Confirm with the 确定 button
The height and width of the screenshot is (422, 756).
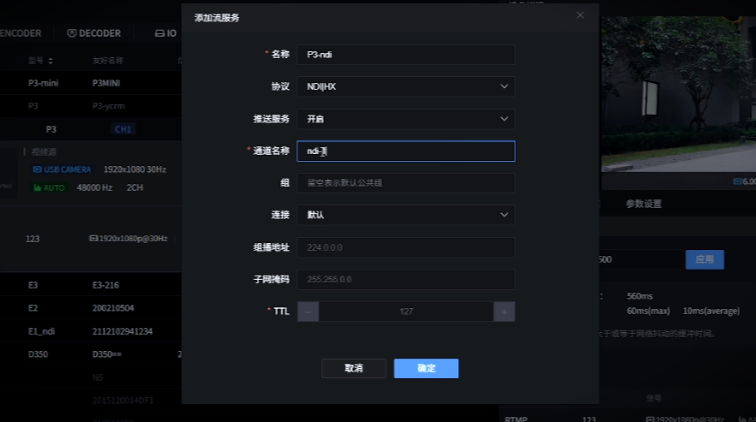[426, 368]
